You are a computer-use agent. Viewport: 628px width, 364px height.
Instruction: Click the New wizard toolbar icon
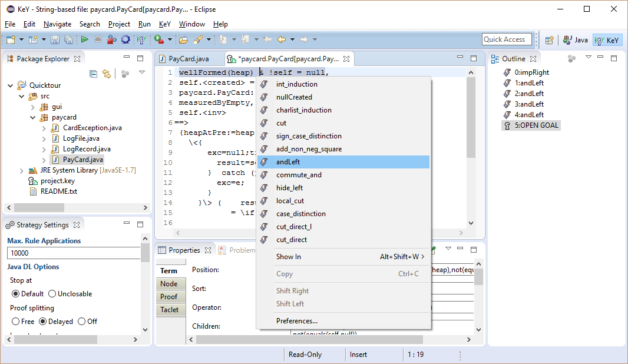pos(11,39)
